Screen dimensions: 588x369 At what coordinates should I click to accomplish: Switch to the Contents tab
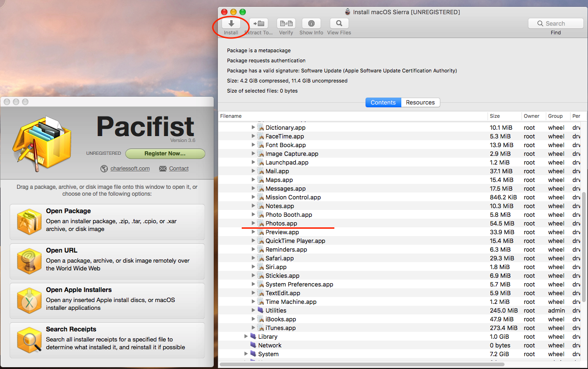[383, 103]
